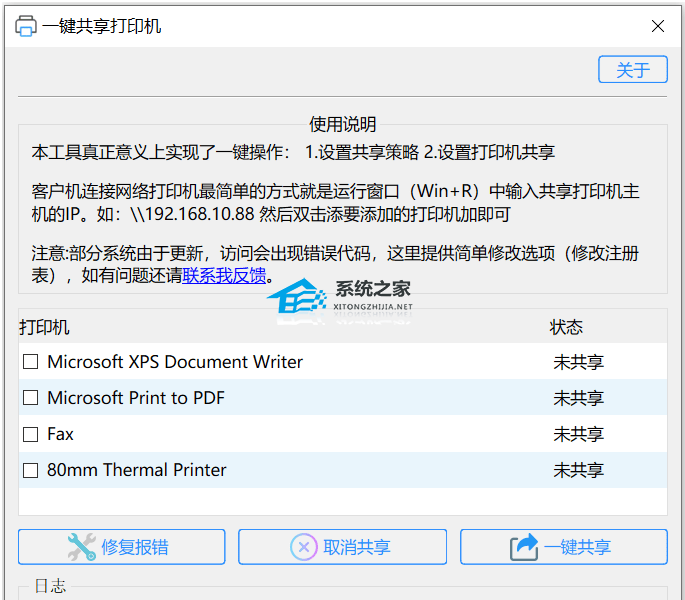Check the Microsoft XPS Document Writer checkbox
The height and width of the screenshot is (600, 685).
pyautogui.click(x=30, y=361)
